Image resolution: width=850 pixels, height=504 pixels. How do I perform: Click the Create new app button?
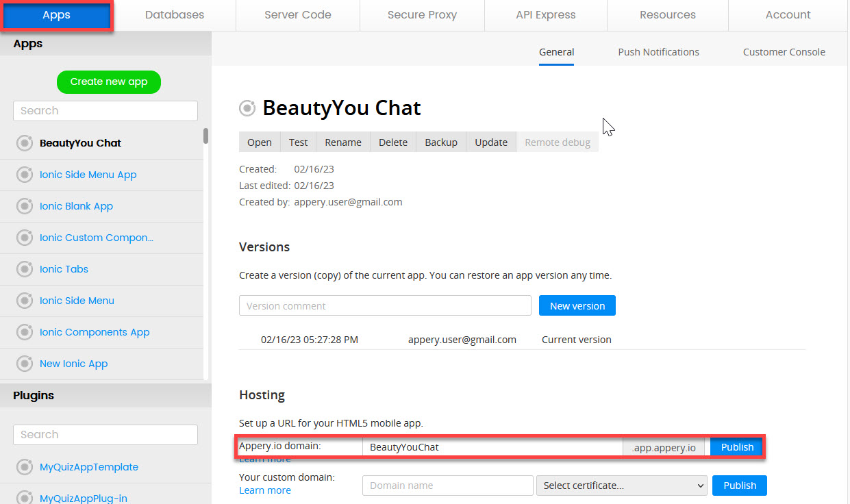click(x=109, y=81)
